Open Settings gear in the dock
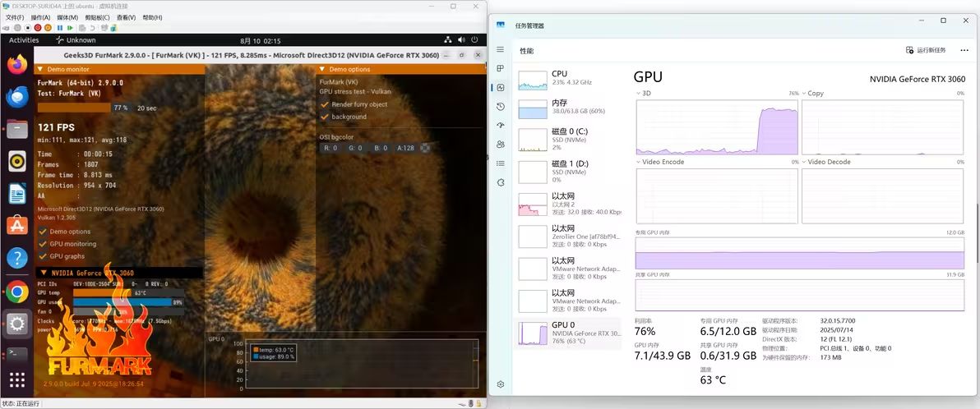 pos(17,324)
